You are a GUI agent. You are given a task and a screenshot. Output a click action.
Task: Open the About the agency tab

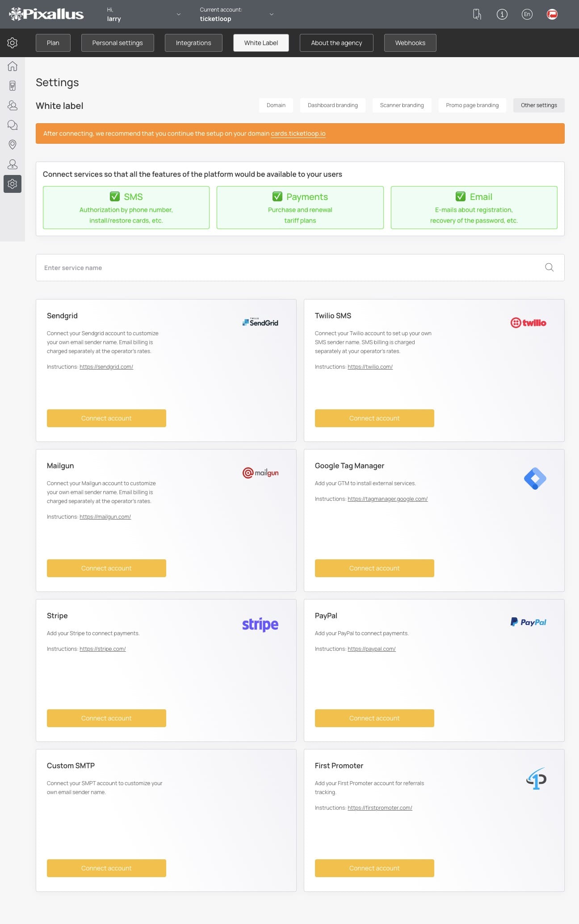click(x=336, y=43)
